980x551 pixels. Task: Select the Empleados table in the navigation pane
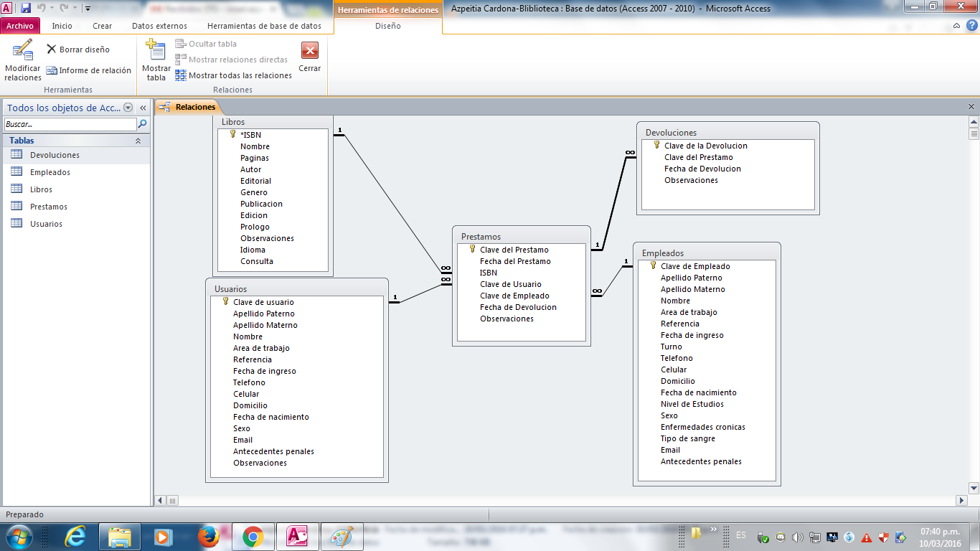pyautogui.click(x=50, y=172)
